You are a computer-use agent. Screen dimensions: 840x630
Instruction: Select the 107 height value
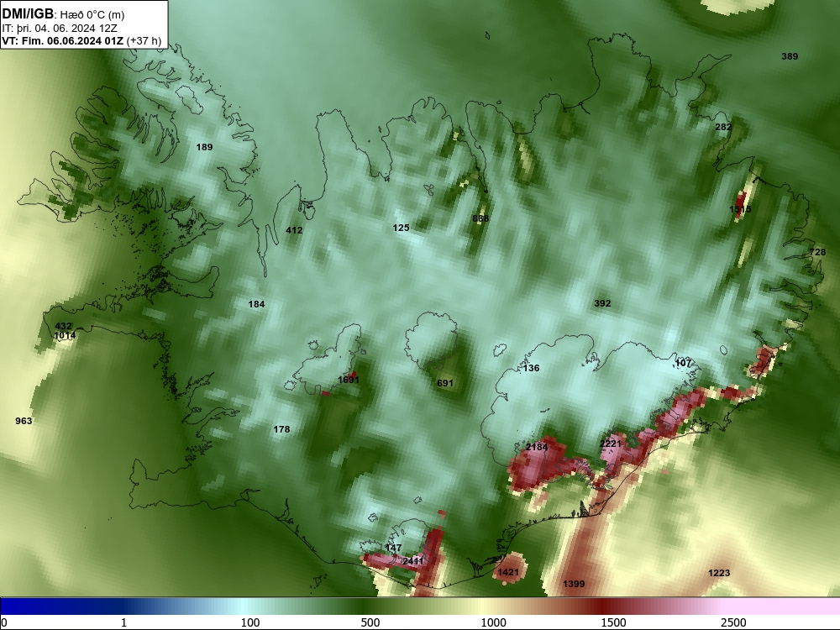coord(683,363)
